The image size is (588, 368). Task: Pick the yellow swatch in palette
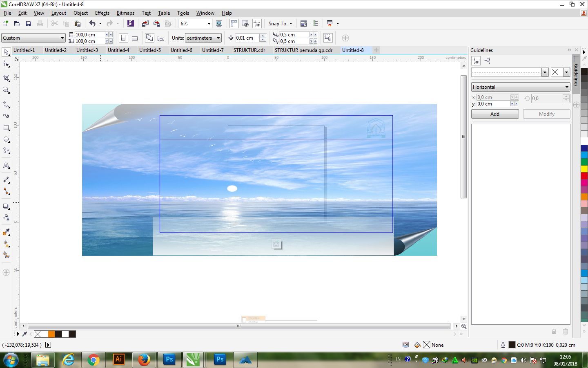584,169
